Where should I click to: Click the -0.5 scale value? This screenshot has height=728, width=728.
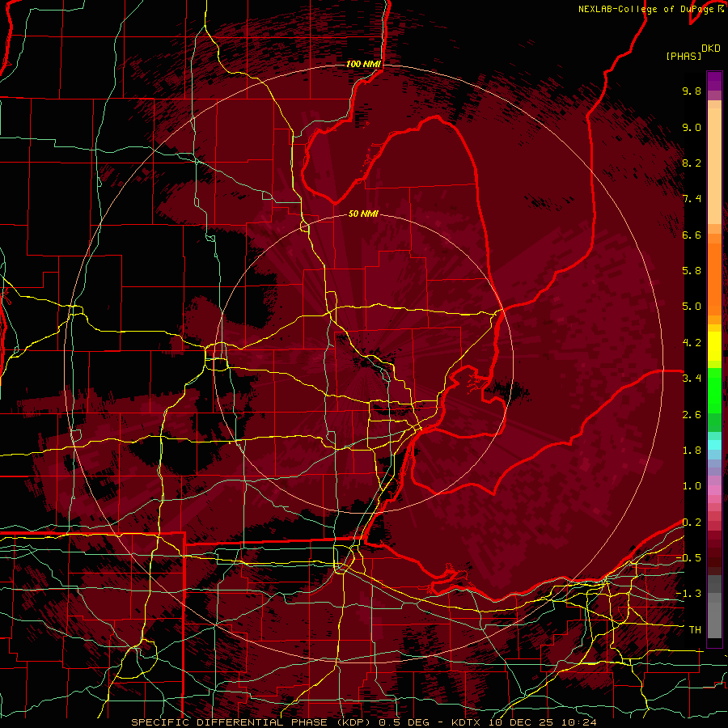click(x=688, y=558)
